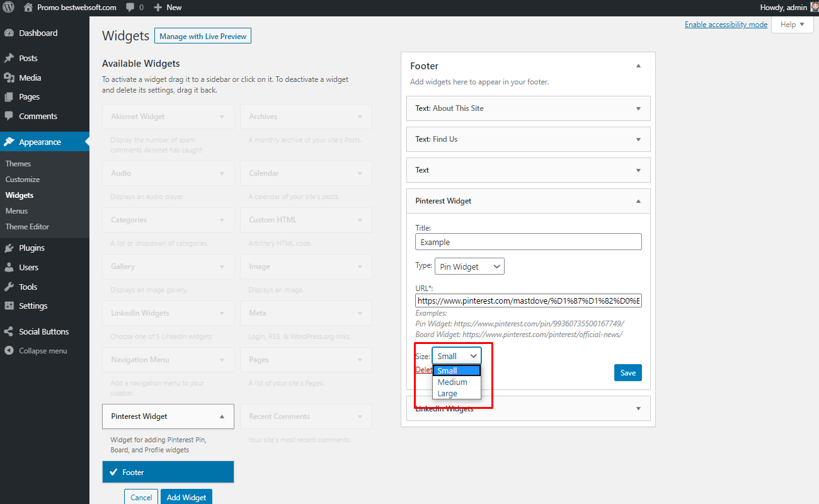Expand the Recent Comments available widget
The height and width of the screenshot is (504, 819).
tap(360, 416)
